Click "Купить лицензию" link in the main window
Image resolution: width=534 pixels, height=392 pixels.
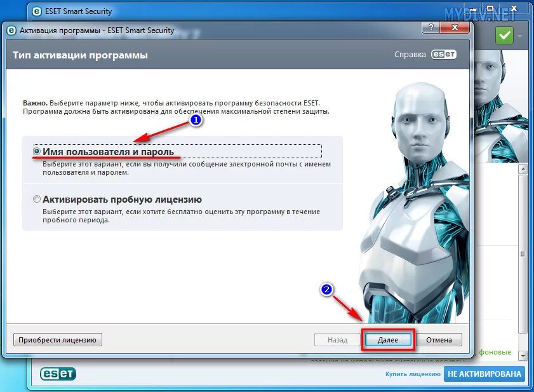click(x=413, y=374)
